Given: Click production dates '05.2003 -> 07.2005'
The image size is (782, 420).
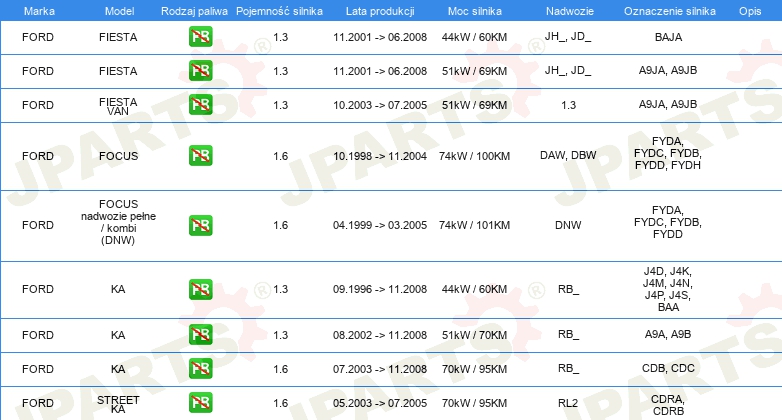Looking at the screenshot, I should 380,403.
